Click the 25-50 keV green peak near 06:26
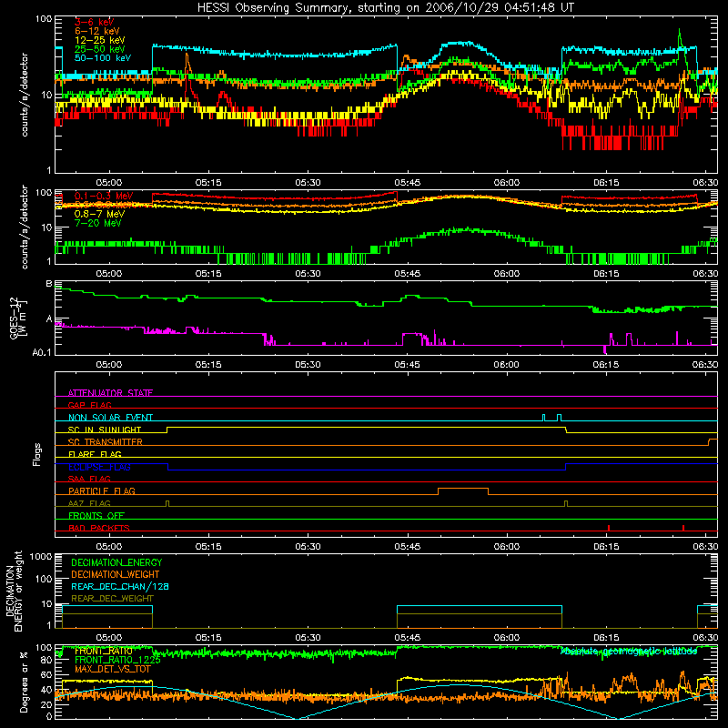This screenshot has height=728, width=728. (x=680, y=36)
